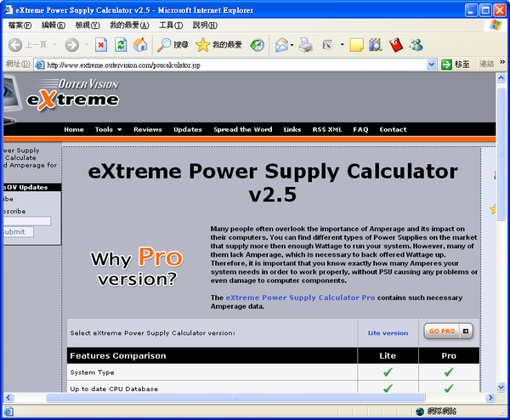Refresh the page with green arrows icon
The height and width of the screenshot is (420, 510).
click(121, 44)
